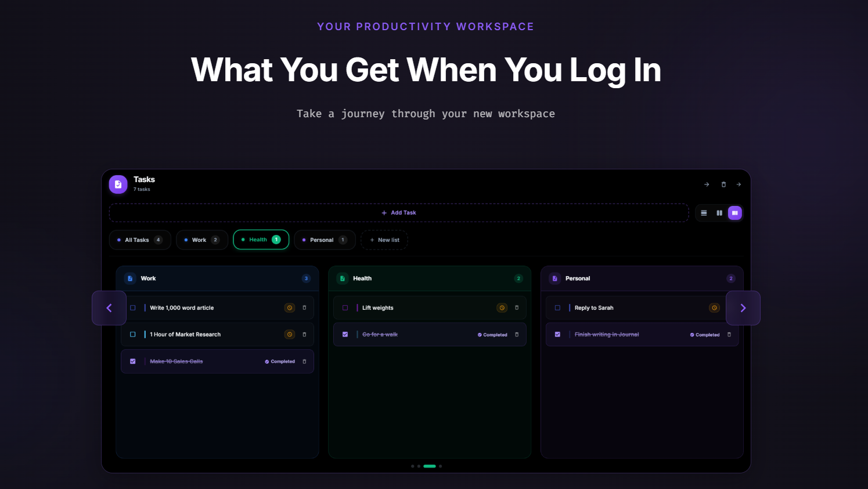
Task: Click Completed badge on Make 10 Sales Calls
Action: pos(280,361)
